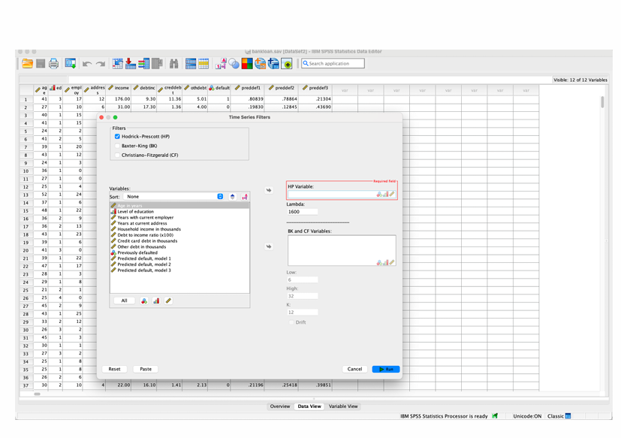
Task: Click the orange globe toolbar icon
Action: tap(260, 63)
